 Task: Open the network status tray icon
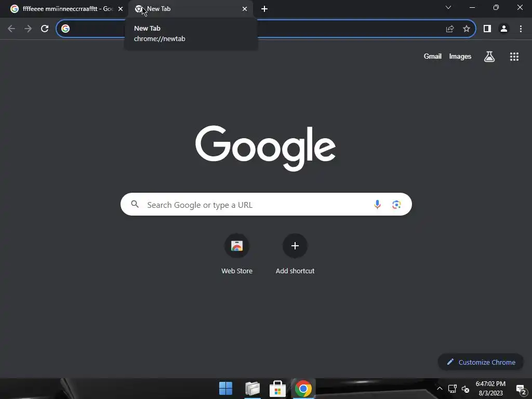tap(453, 389)
